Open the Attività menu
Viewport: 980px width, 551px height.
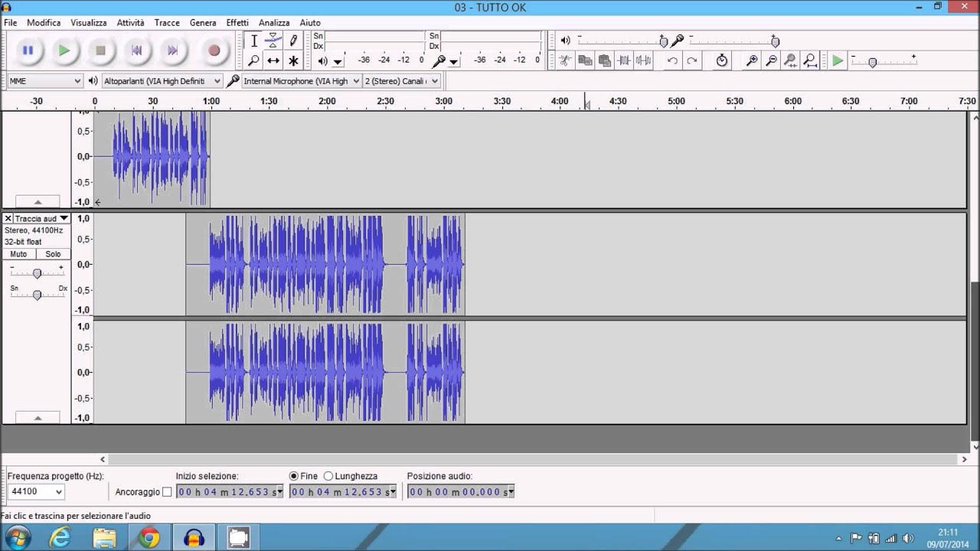[131, 23]
